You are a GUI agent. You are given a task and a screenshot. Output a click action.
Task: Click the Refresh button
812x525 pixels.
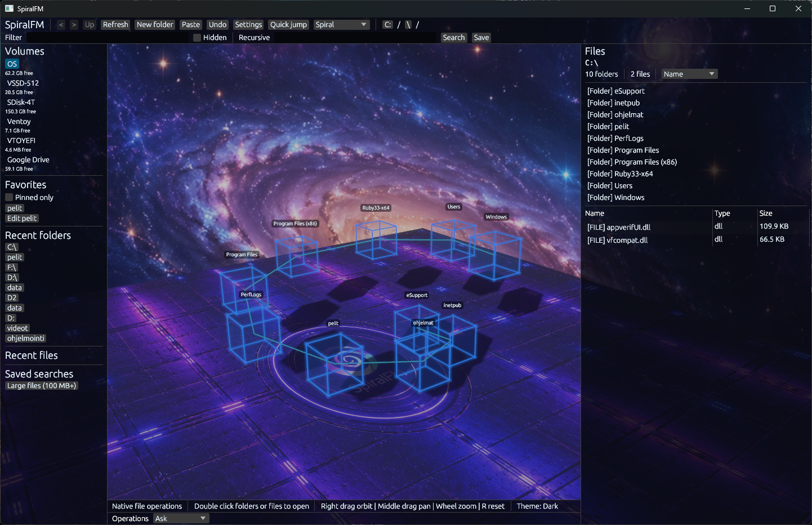[x=115, y=25]
